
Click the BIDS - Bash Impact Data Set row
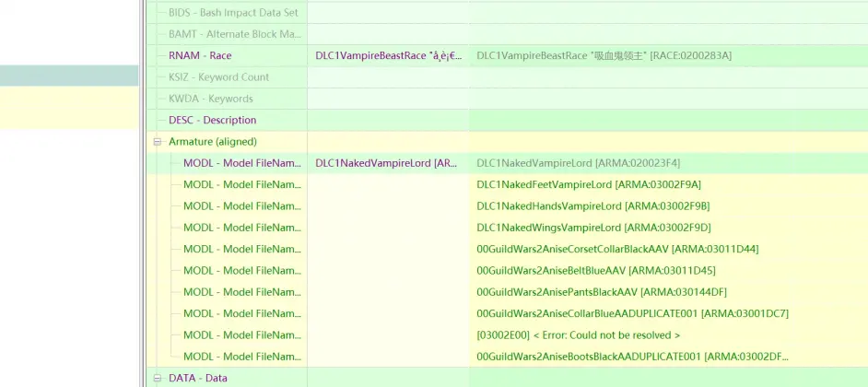pyautogui.click(x=235, y=13)
